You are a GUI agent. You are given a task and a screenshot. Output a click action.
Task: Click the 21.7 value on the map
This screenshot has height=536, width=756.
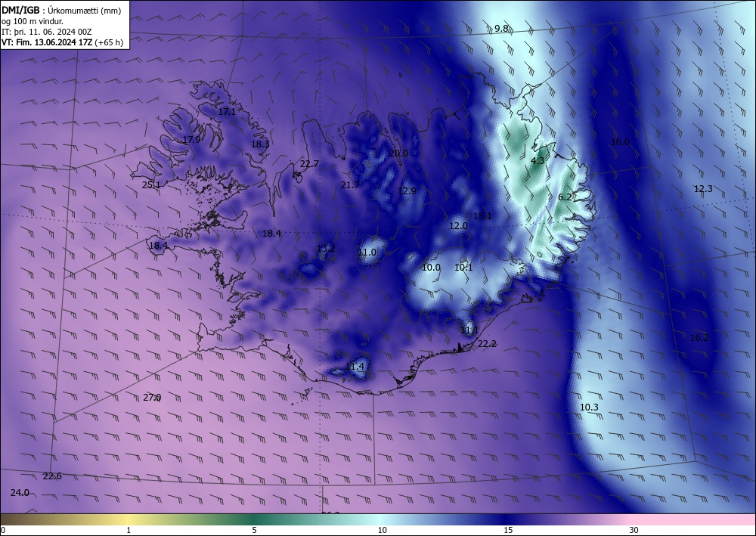[350, 184]
